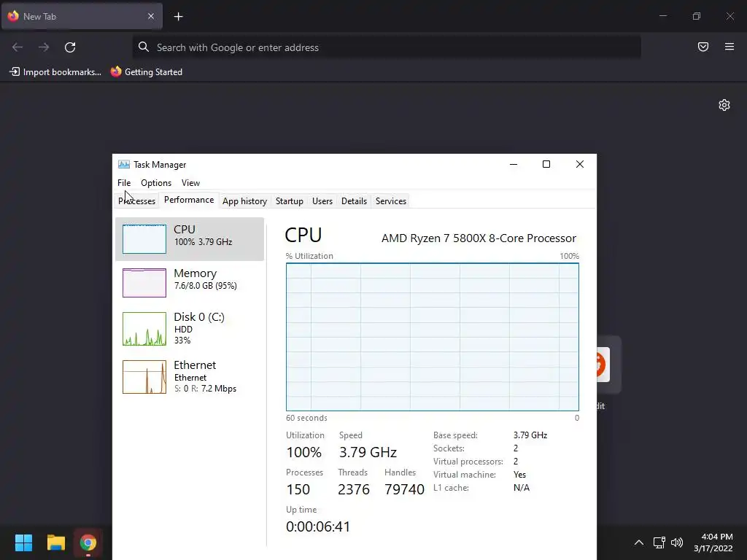This screenshot has height=560, width=747.
Task: Click the Ethernet mini graph thumbnail
Action: (x=144, y=377)
